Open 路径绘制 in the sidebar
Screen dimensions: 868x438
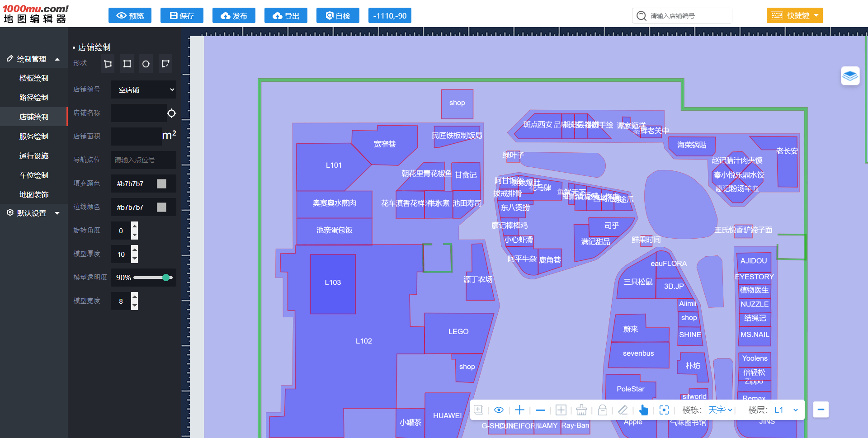click(x=33, y=98)
